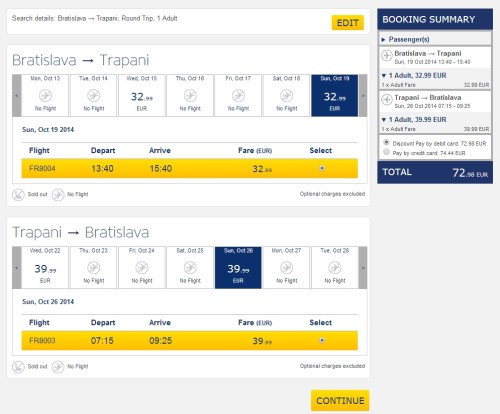Click the No Flight plane icon for Thu, Oct 16
This screenshot has height=414, width=500.
click(190, 96)
